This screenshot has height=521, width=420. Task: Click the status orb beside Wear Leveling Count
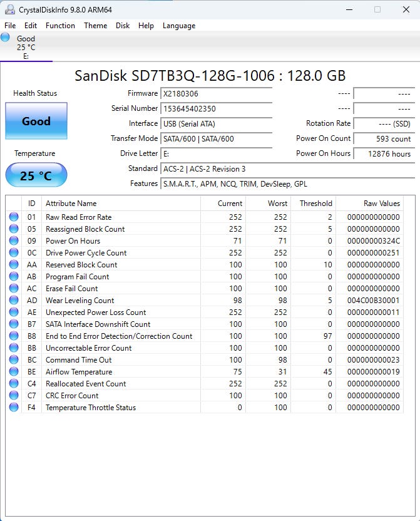click(14, 301)
